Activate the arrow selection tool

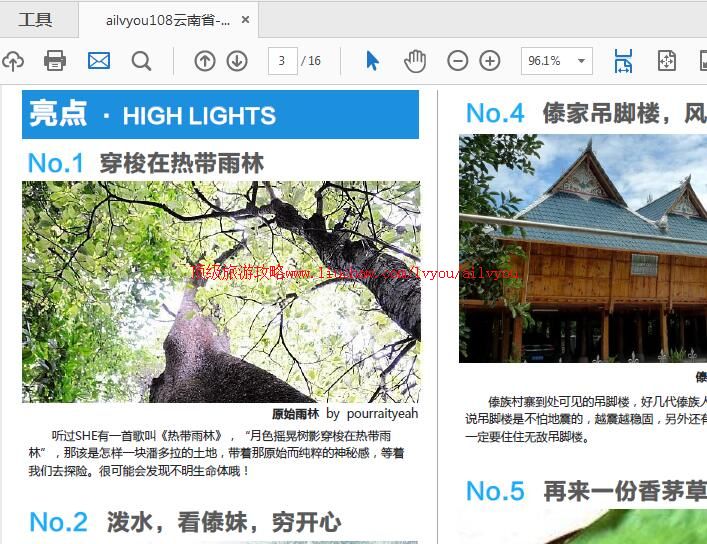click(372, 61)
